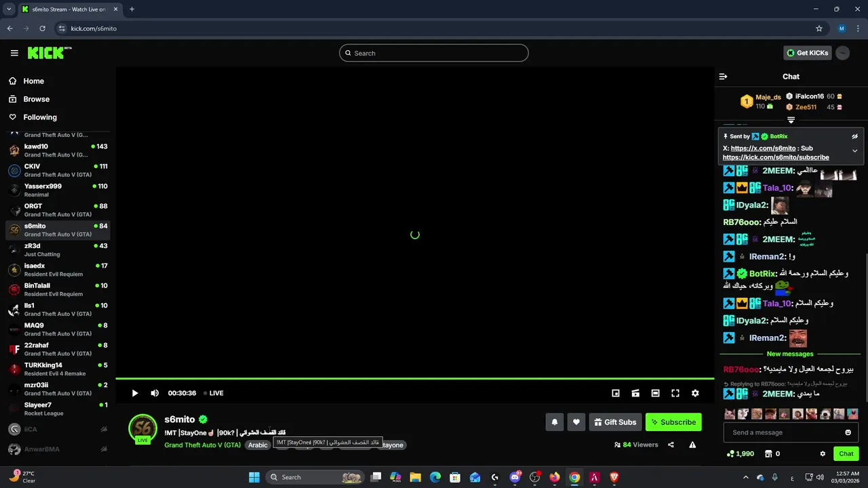Expand the gift leaderboard handle

[791, 120]
